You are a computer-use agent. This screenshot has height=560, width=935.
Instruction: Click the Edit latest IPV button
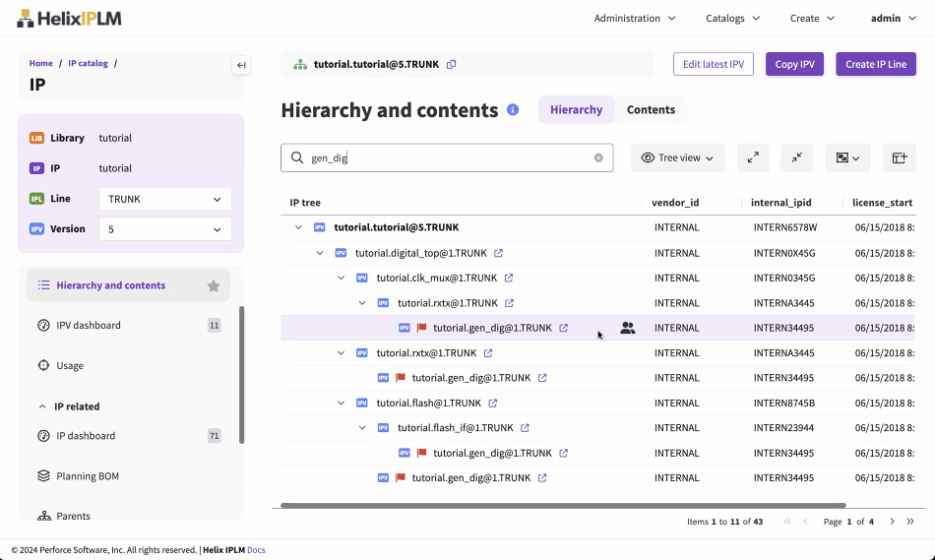pyautogui.click(x=713, y=65)
